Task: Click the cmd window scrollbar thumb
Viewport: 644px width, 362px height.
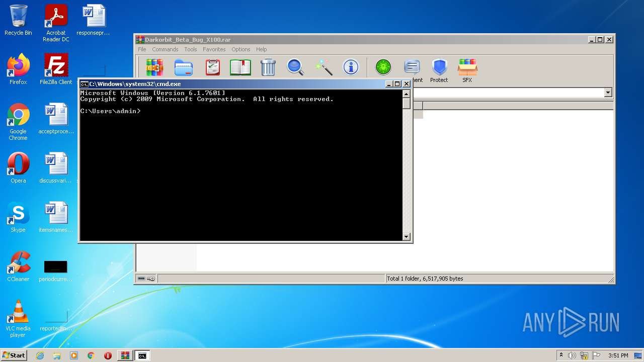Action: tap(407, 103)
